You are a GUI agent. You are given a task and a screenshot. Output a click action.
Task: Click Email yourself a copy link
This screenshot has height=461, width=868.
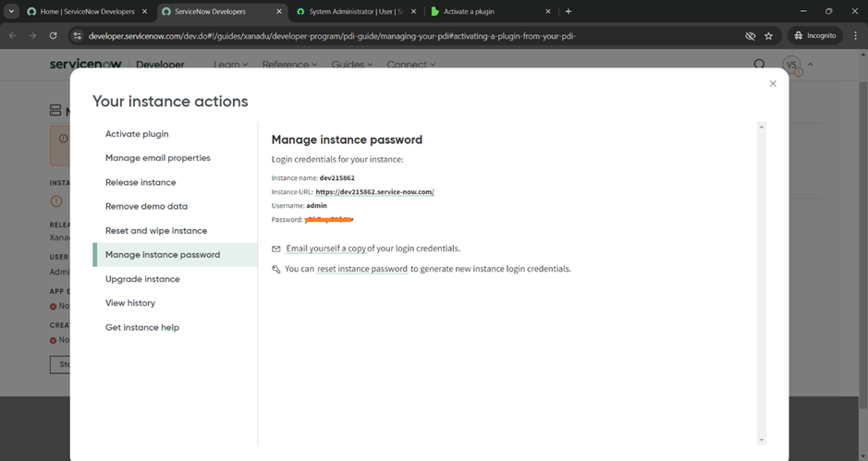pos(326,249)
